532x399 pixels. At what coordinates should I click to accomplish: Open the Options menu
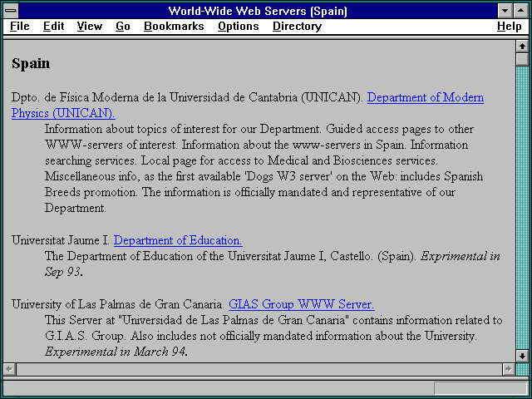tap(239, 26)
